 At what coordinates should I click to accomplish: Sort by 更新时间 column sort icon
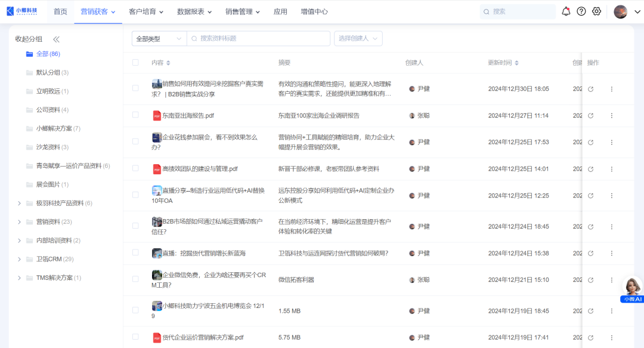pos(516,63)
